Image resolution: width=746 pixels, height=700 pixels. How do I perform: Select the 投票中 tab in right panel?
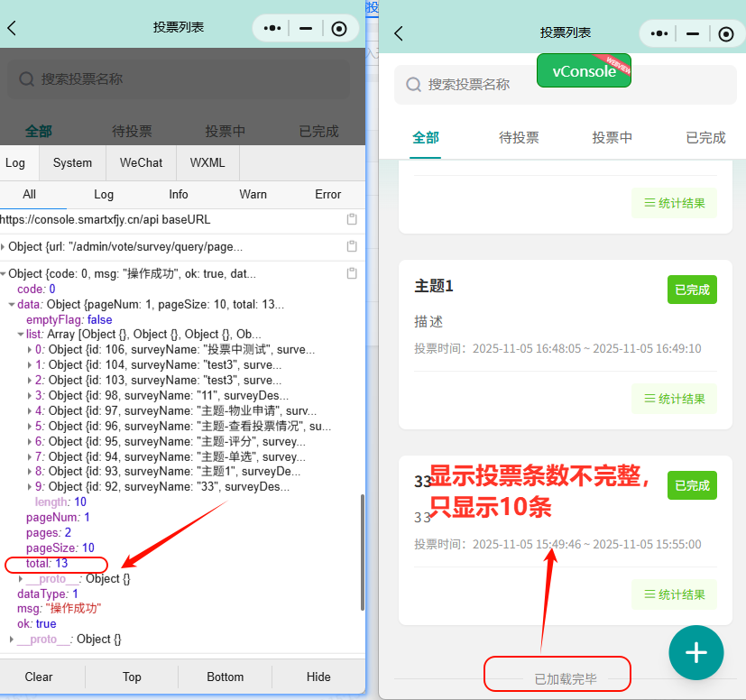pos(612,137)
